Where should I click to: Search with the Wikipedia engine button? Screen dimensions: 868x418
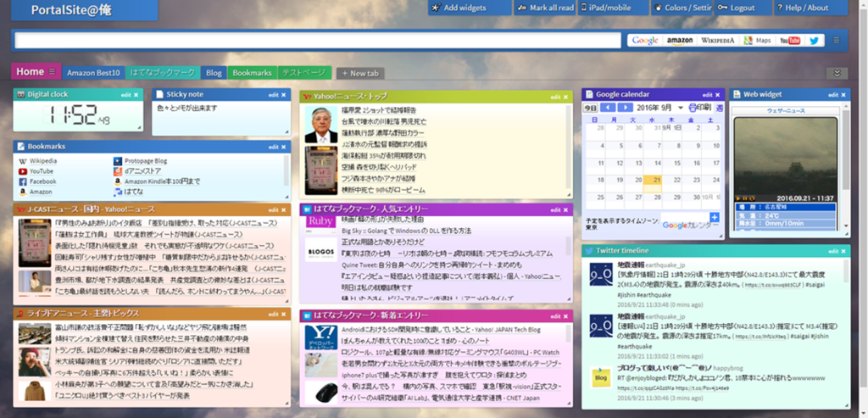point(717,41)
